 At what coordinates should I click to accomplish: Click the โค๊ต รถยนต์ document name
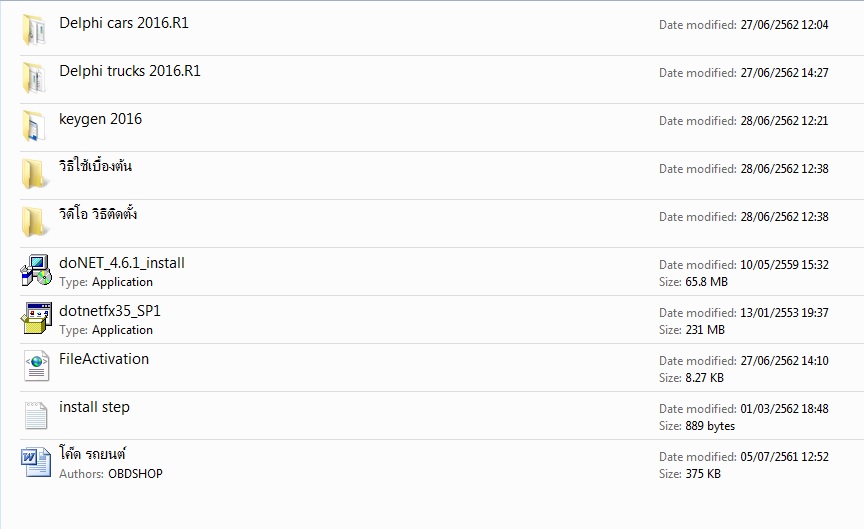pos(93,455)
